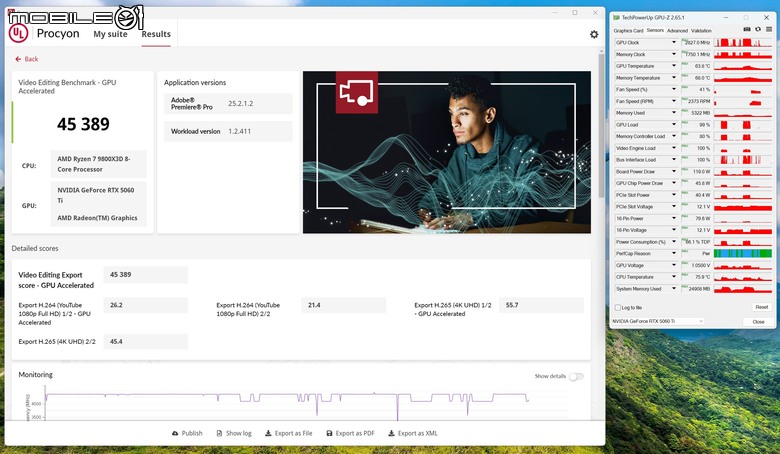This screenshot has height=454, width=780.
Task: Expand the CPU Temperature sensor dropdown
Action: point(674,277)
